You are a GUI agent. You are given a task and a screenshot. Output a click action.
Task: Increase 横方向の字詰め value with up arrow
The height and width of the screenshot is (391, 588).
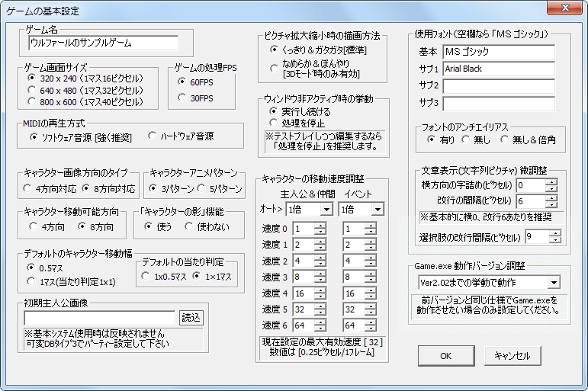click(551, 181)
